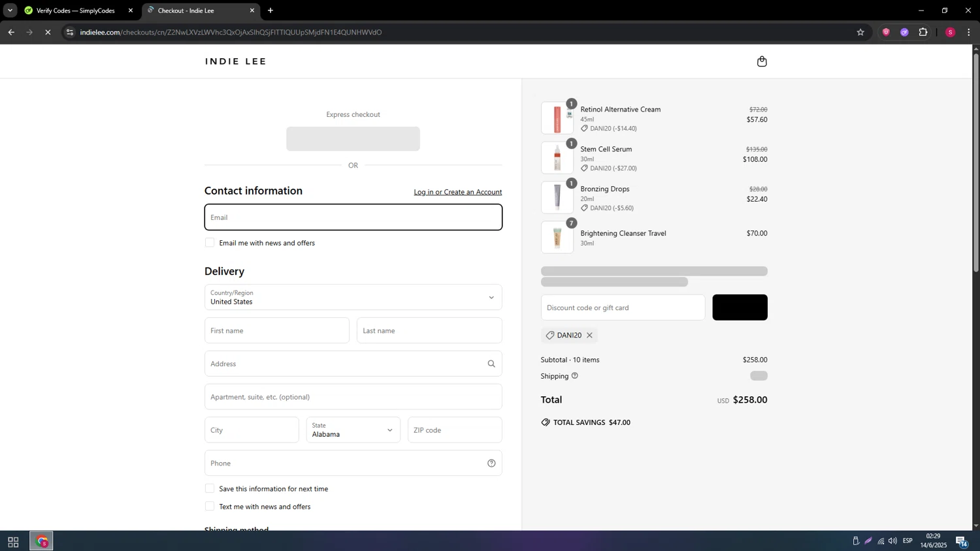Click the pen tray icon in the taskbar
Viewport: 980px width, 551px height.
tap(868, 541)
